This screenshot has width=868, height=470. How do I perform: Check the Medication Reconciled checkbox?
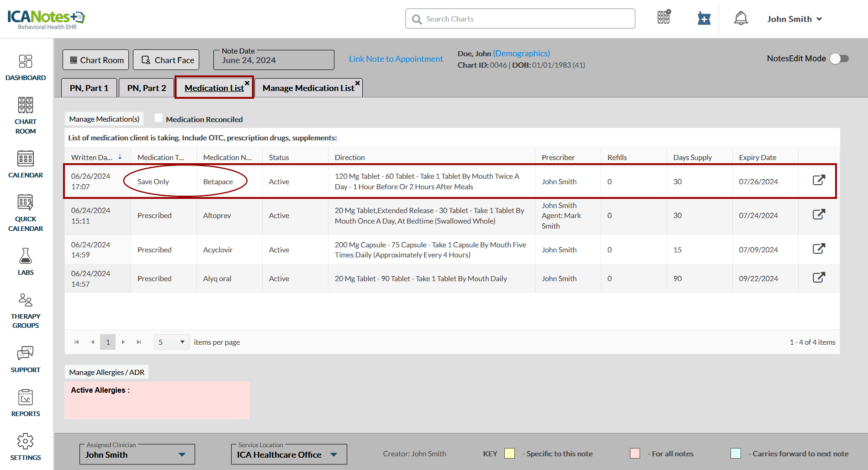159,118
